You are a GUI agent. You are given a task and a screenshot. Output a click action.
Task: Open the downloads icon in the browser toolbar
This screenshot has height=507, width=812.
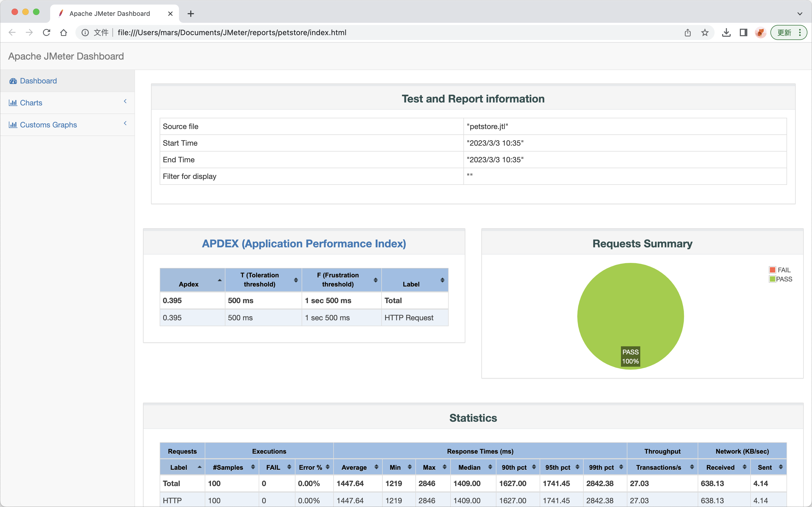pyautogui.click(x=726, y=32)
